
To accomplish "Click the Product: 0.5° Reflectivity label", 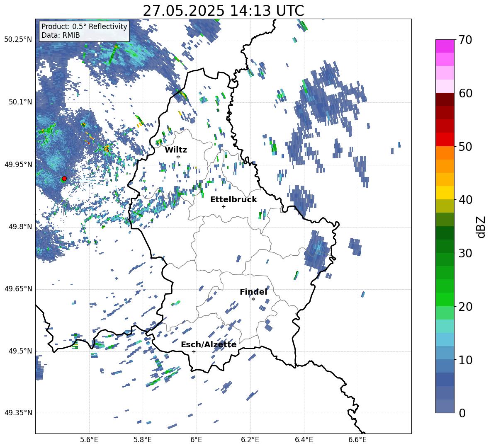I will pyautogui.click(x=84, y=26).
